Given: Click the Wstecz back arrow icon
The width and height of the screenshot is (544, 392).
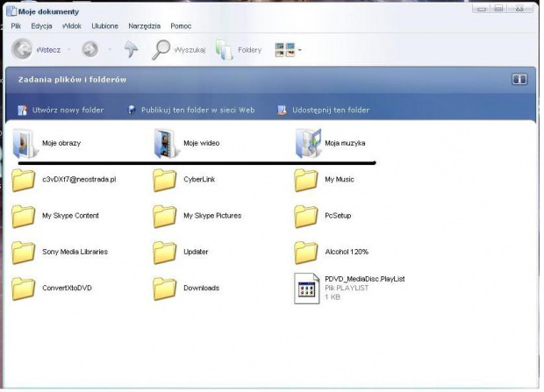Looking at the screenshot, I should click(22, 50).
